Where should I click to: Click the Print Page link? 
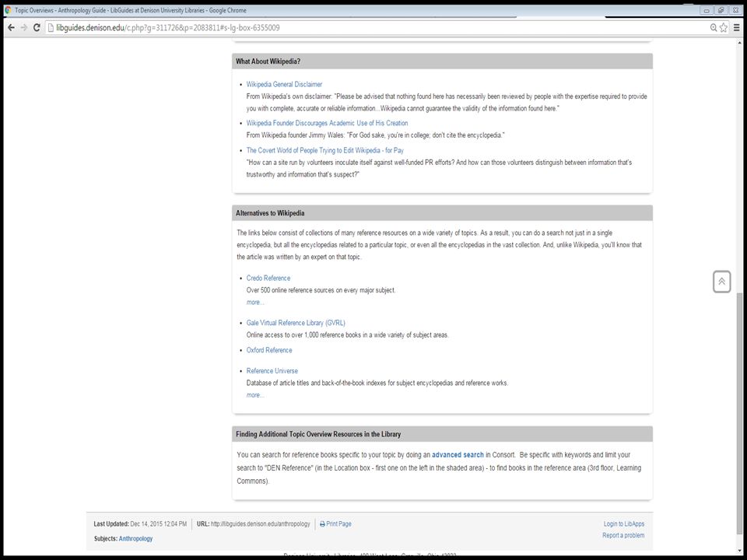click(338, 523)
